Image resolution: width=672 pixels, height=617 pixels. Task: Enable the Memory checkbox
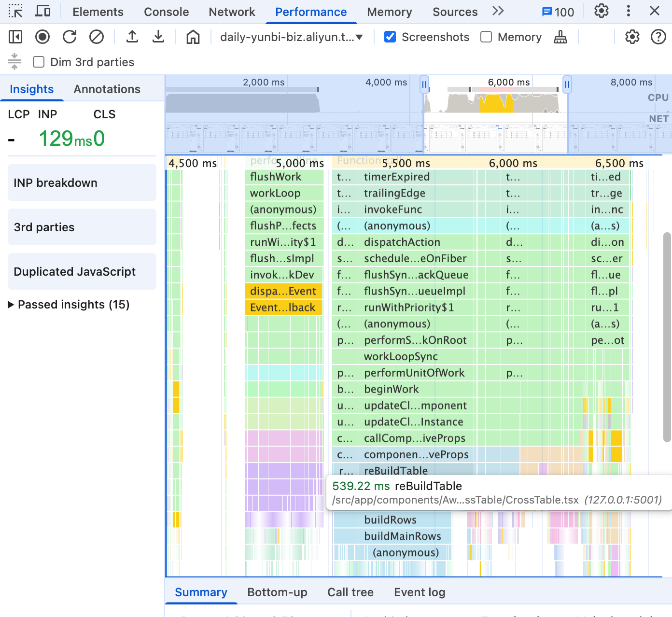point(486,37)
